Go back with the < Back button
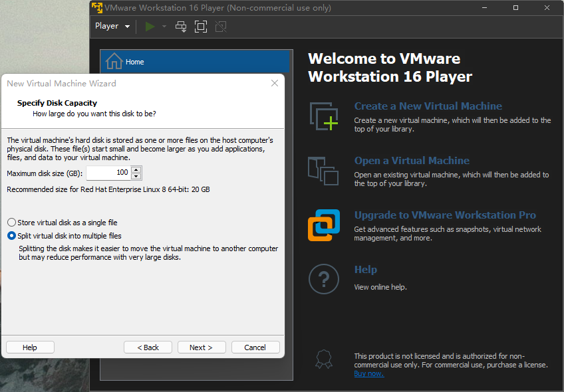564x392 pixels. click(x=148, y=347)
